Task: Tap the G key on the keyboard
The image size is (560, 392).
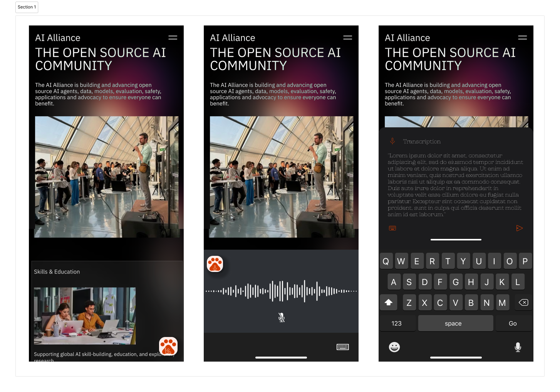Action: [x=456, y=282]
